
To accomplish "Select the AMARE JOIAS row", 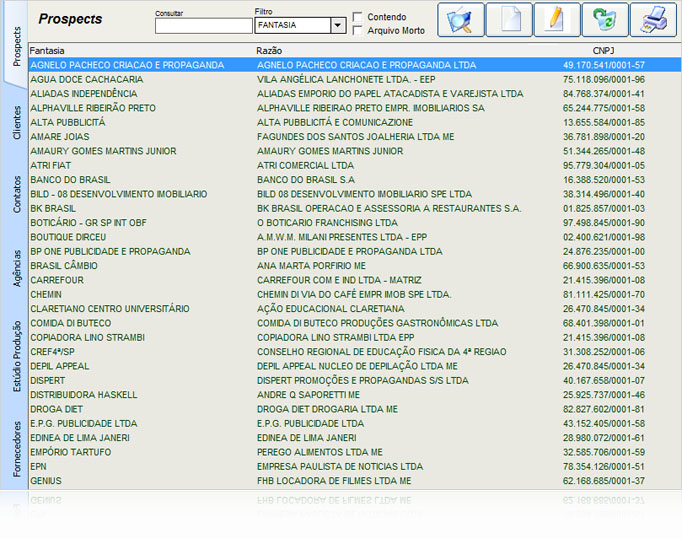I will click(x=354, y=137).
